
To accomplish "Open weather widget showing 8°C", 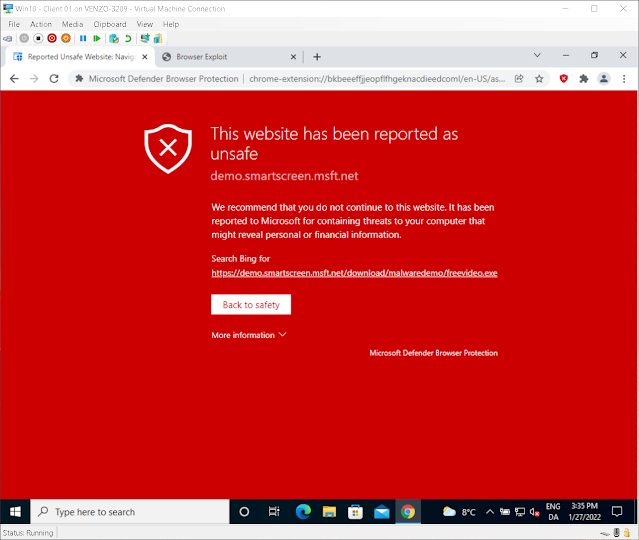I will point(459,512).
